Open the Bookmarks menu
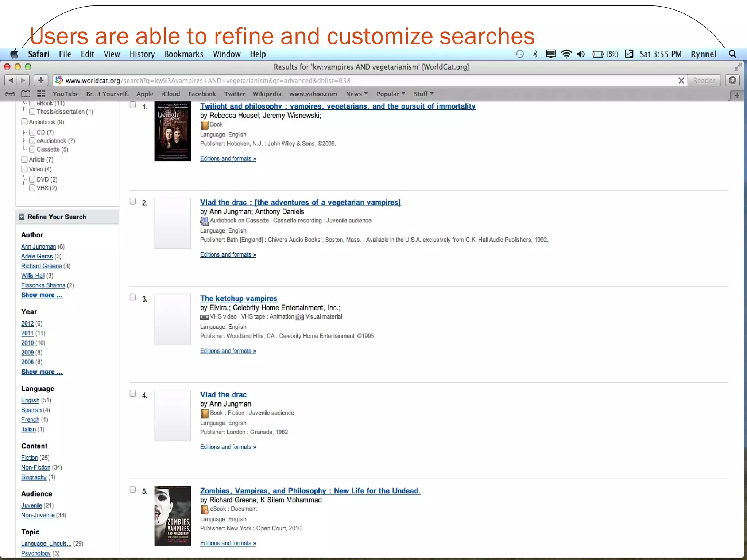The image size is (747, 560). [x=184, y=54]
